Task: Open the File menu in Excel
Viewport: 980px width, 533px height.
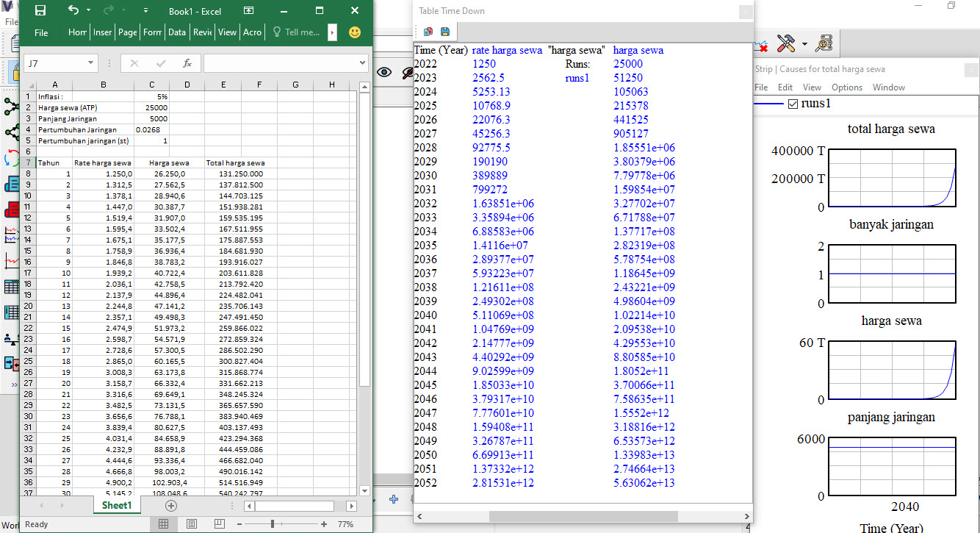Action: click(x=41, y=32)
